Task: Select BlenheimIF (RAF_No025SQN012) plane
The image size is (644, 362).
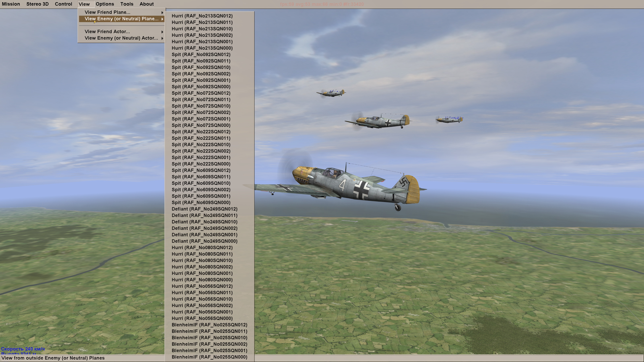Action: pyautogui.click(x=209, y=325)
